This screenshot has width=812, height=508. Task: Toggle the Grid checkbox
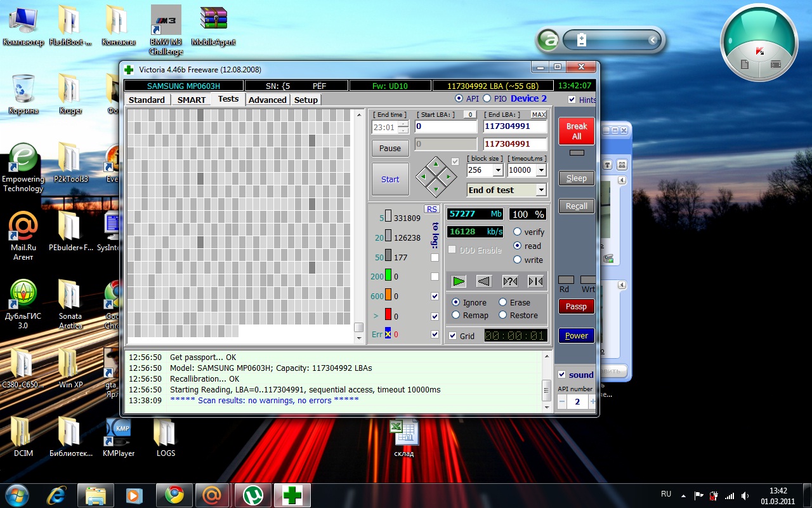coord(452,336)
